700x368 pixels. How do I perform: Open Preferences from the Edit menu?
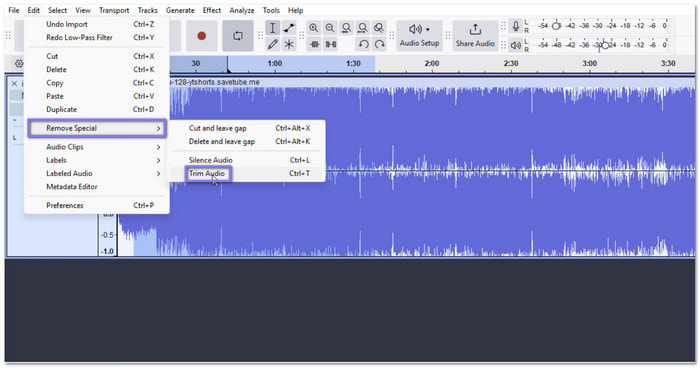pos(96,205)
